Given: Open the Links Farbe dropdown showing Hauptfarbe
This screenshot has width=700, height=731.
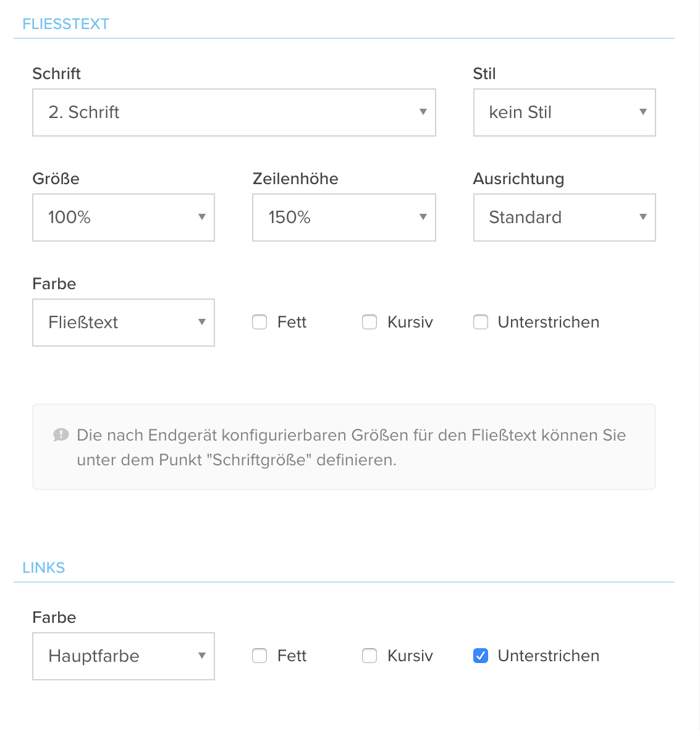Looking at the screenshot, I should click(124, 656).
